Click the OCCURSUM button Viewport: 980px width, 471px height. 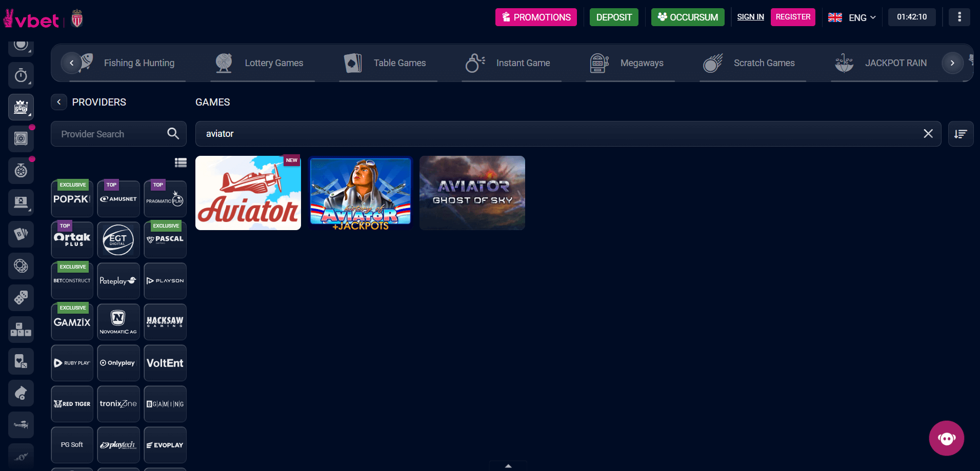click(x=688, y=17)
